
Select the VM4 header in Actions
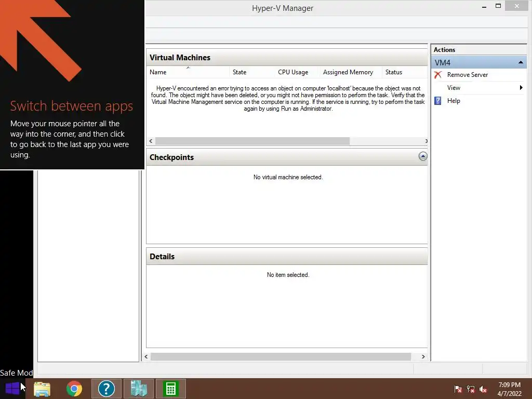point(478,62)
